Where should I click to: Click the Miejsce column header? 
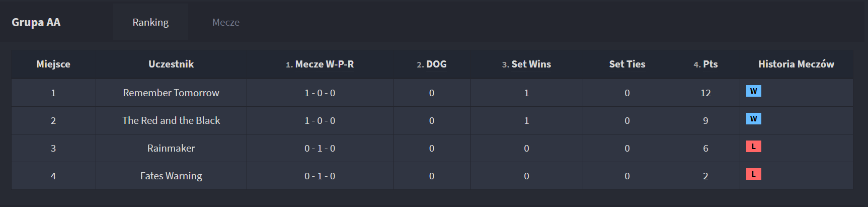click(53, 64)
